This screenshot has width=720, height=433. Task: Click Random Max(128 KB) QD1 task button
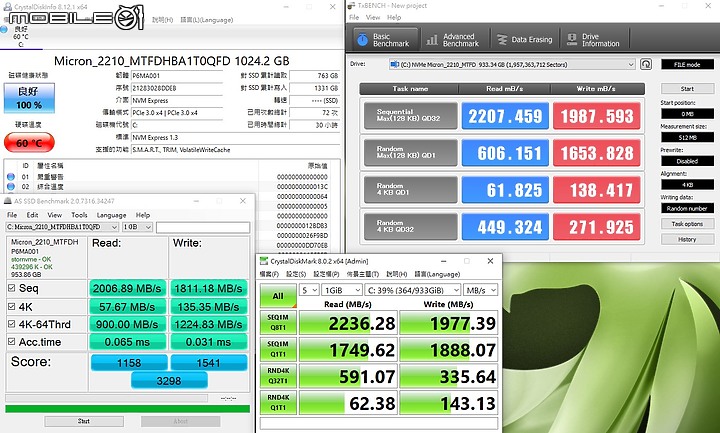point(411,152)
